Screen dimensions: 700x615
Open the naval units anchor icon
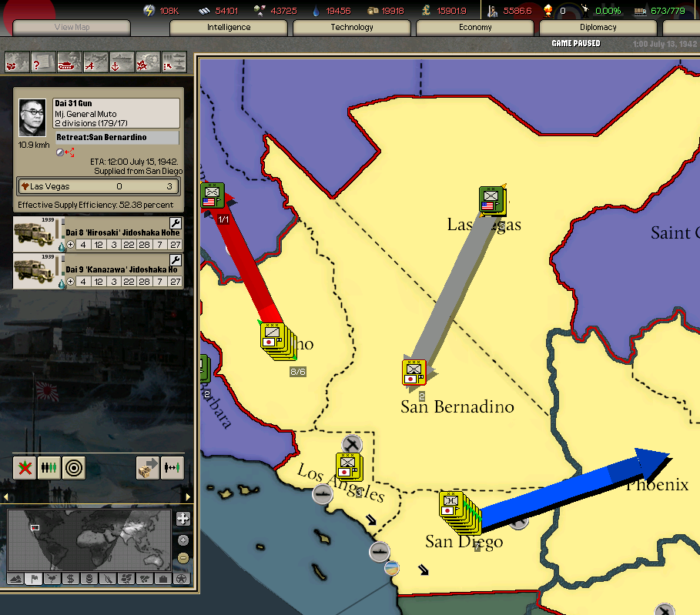[122, 61]
